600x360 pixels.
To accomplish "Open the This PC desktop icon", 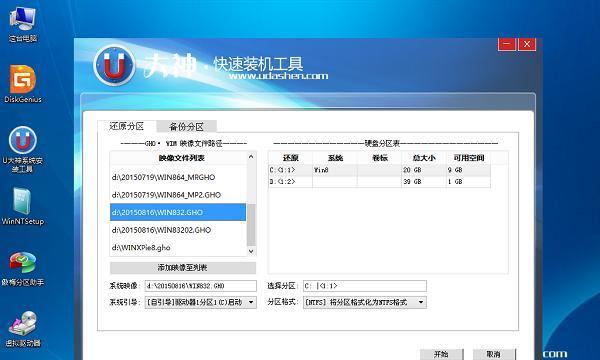I will [23, 23].
